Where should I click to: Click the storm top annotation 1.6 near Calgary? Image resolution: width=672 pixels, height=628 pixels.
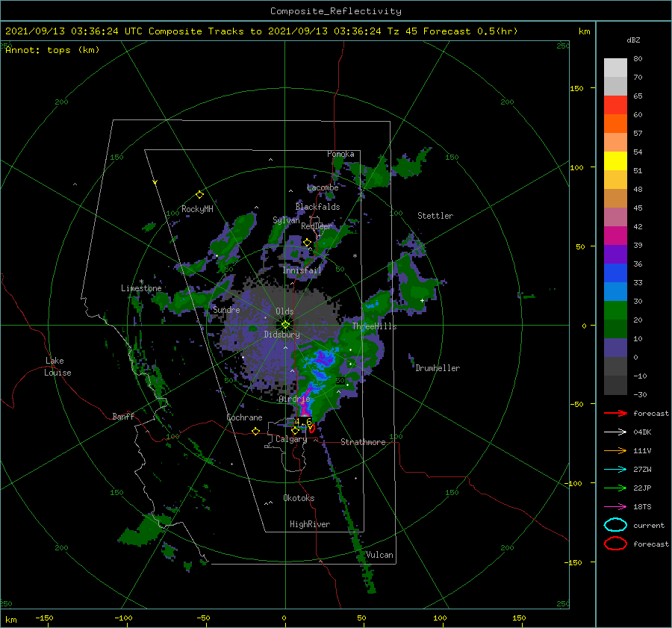(303, 422)
